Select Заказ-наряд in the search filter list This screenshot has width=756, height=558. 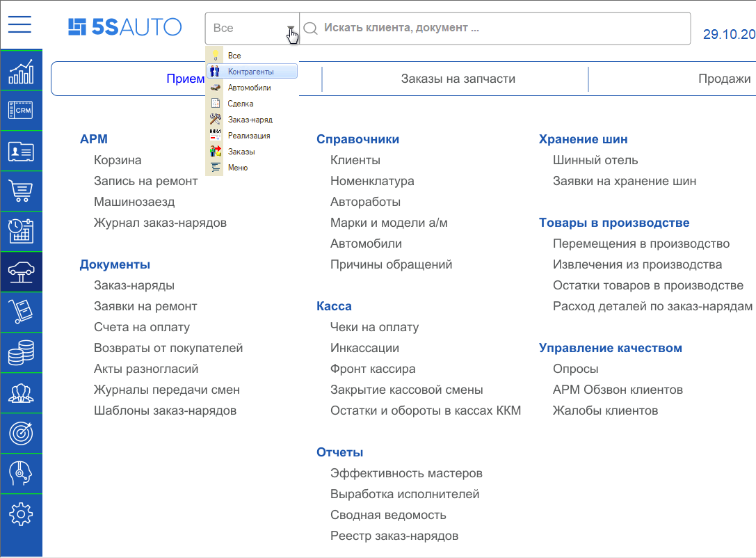(x=249, y=119)
